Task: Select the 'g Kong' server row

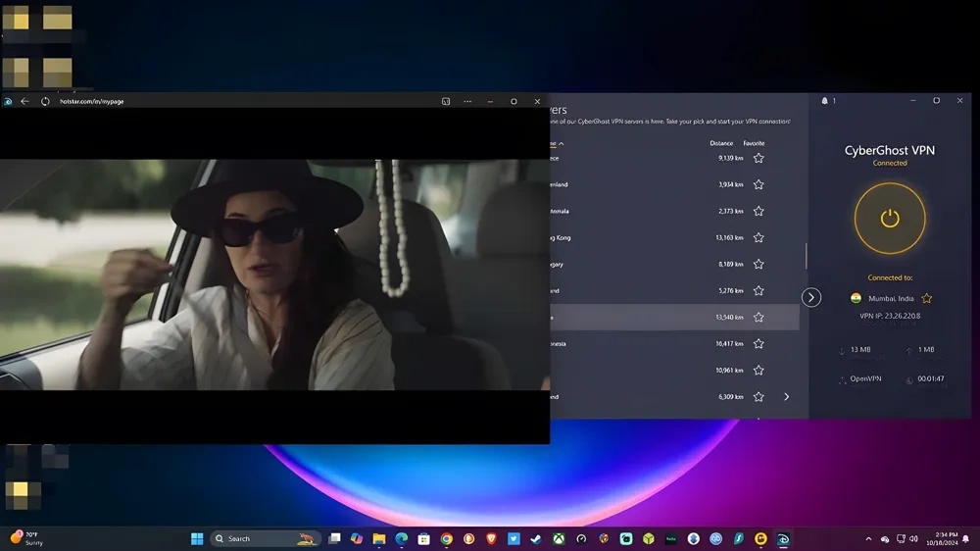Action: pyautogui.click(x=674, y=237)
